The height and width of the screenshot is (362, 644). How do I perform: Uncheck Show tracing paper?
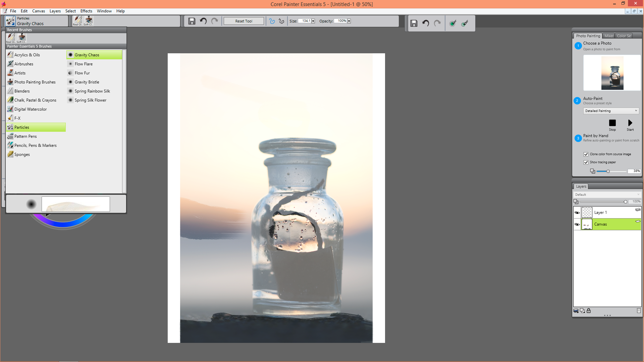point(586,162)
